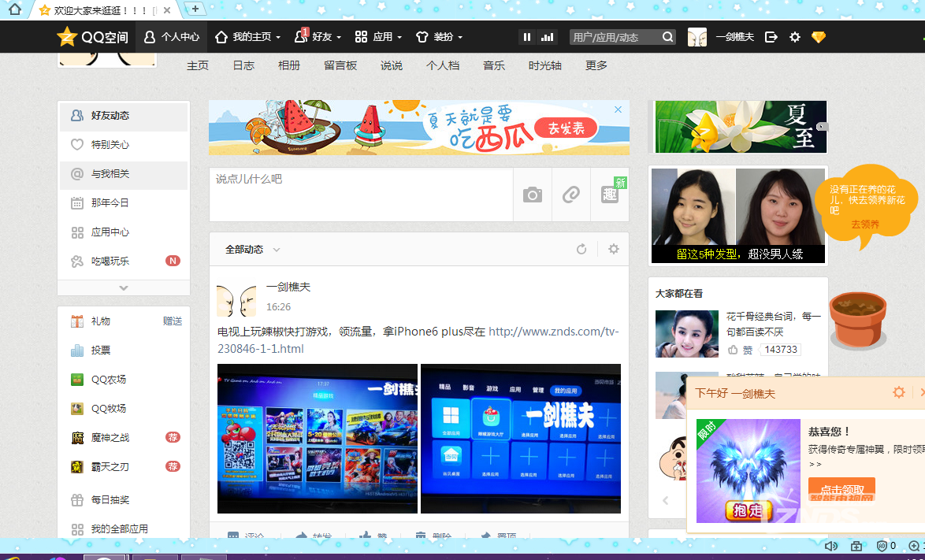Open the music equalizer bars icon
The height and width of the screenshot is (560, 925).
click(x=548, y=37)
